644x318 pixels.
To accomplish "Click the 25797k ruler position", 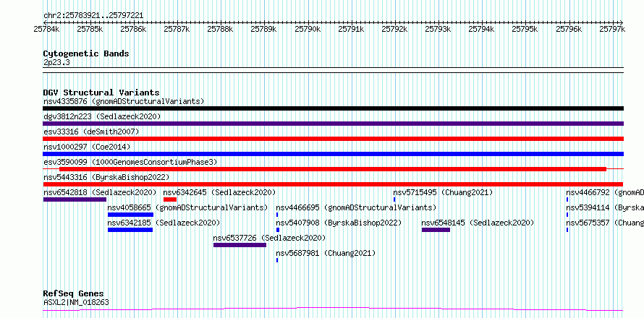I will (612, 29).
